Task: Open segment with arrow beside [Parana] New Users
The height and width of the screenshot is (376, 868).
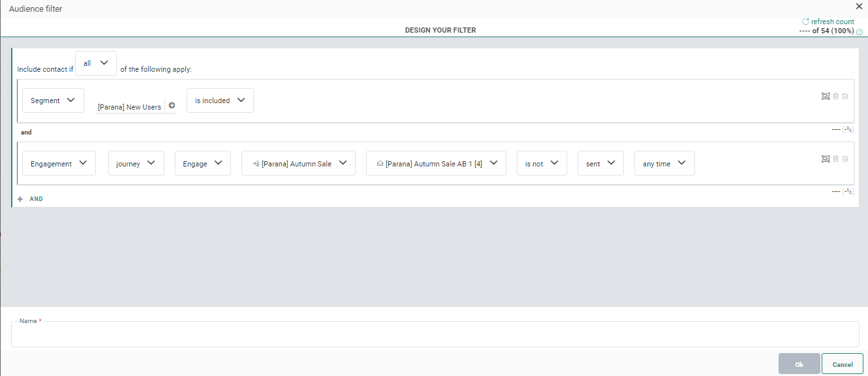Action: pyautogui.click(x=172, y=106)
